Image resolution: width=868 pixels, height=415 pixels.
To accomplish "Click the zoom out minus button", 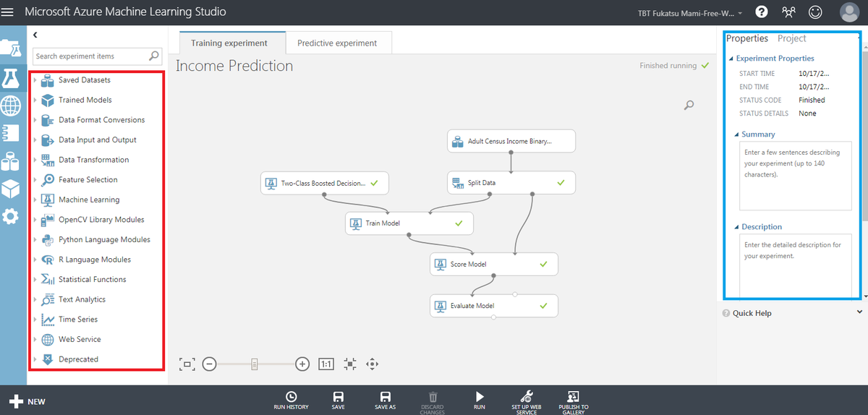I will [x=209, y=364].
